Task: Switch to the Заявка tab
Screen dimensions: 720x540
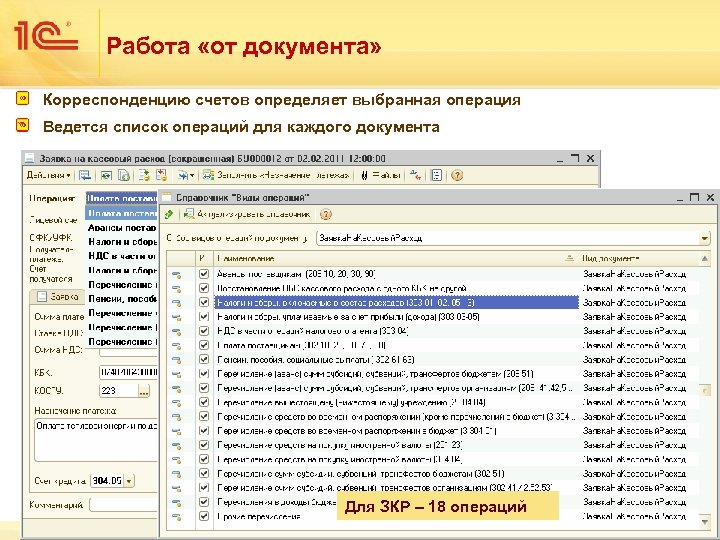Action: [x=57, y=297]
